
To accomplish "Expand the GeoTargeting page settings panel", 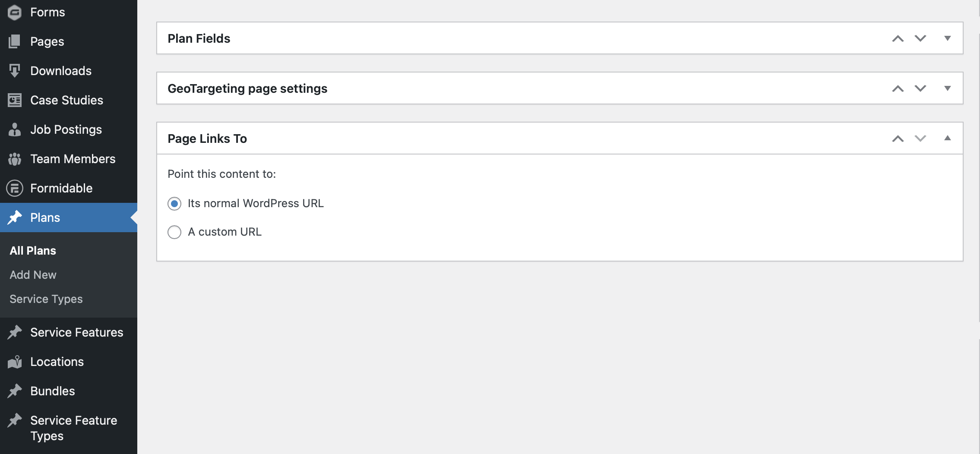I will click(948, 88).
